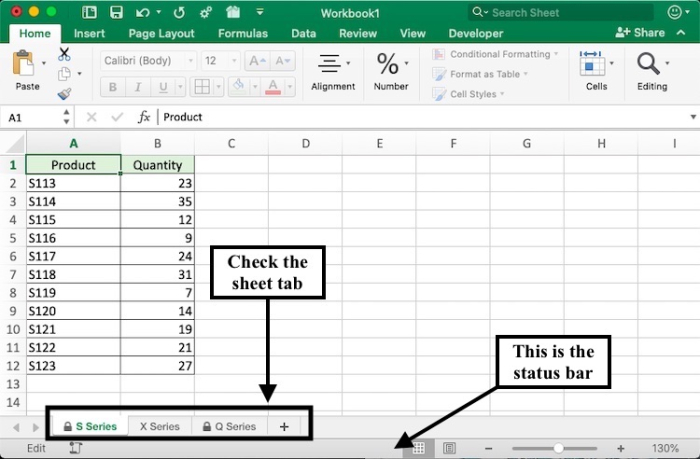Screen dimensions: 700x459
Task: Click the zoom in plus button
Action: coord(621,448)
